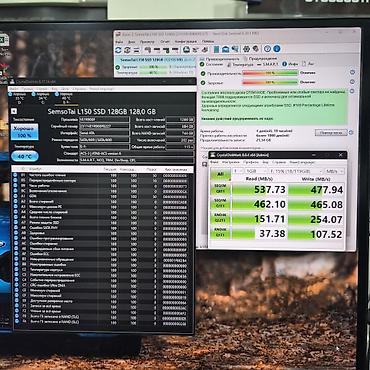This screenshot has width=370, height=370.
Task: Open the Справка menu in CrystalDiskMark
Action: tap(279, 162)
